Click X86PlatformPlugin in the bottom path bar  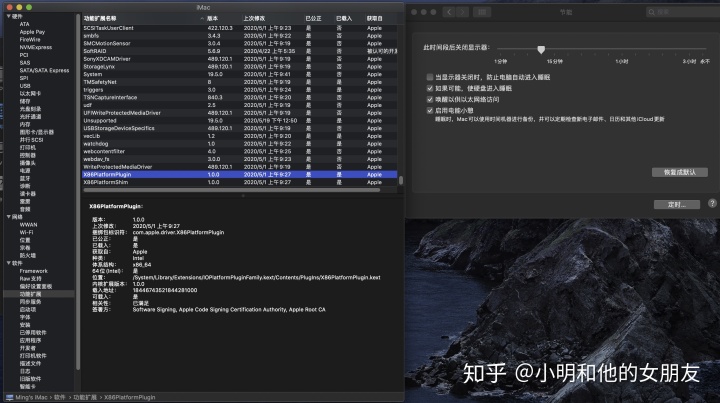129,397
